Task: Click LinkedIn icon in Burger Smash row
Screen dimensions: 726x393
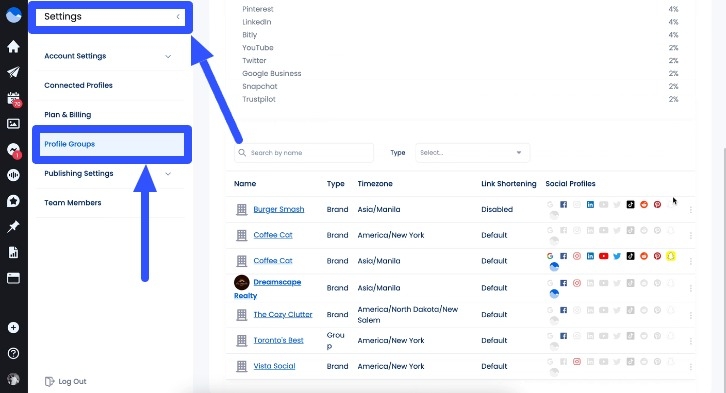Action: (x=590, y=204)
